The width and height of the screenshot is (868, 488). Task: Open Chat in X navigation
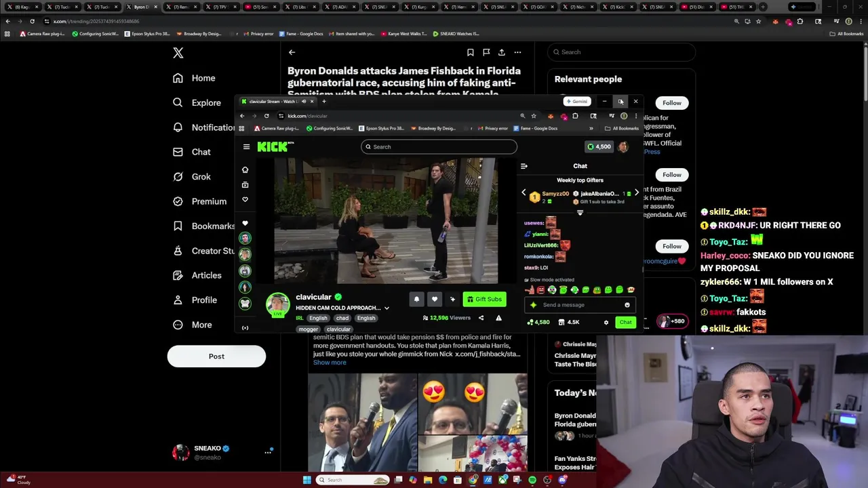[x=192, y=152]
